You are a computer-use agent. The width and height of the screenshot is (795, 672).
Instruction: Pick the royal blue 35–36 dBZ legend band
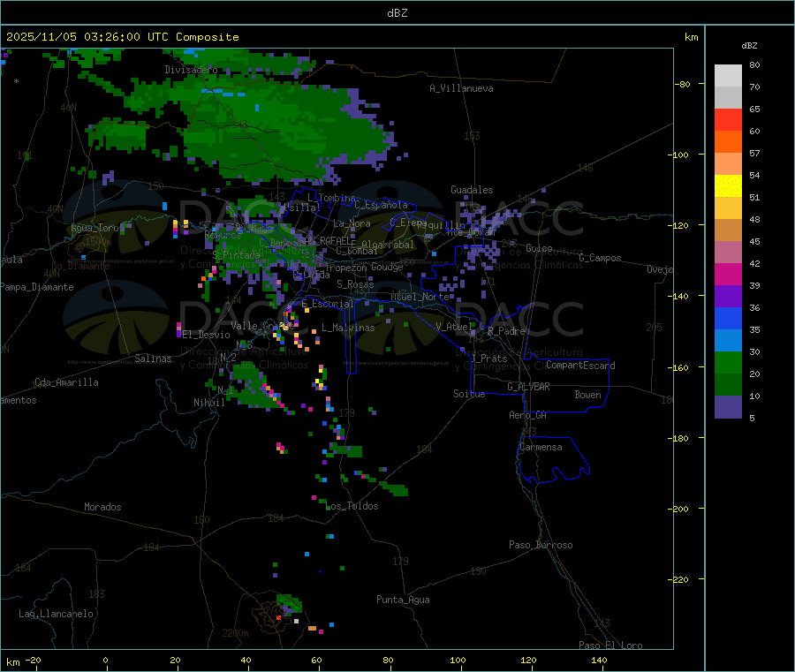point(728,318)
